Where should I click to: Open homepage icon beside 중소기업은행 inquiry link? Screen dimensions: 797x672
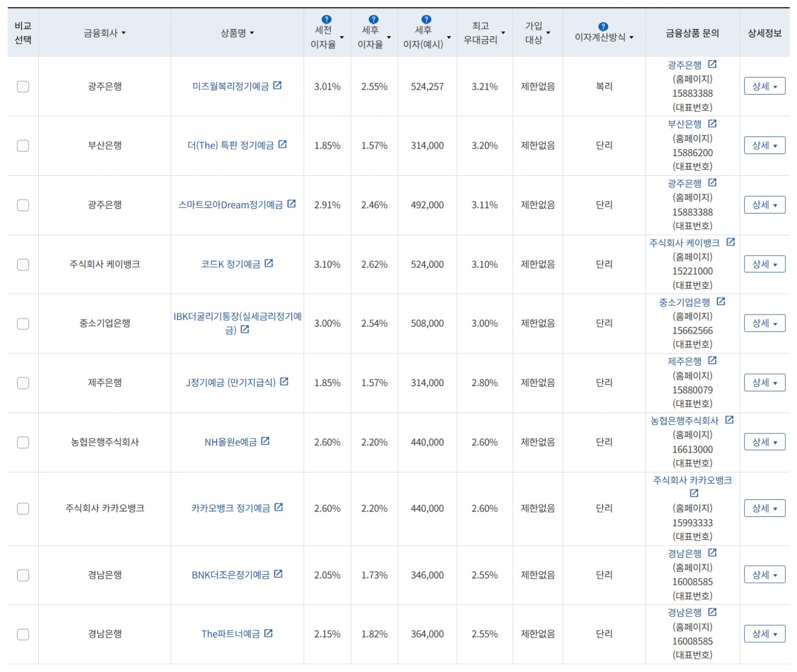[x=721, y=302]
